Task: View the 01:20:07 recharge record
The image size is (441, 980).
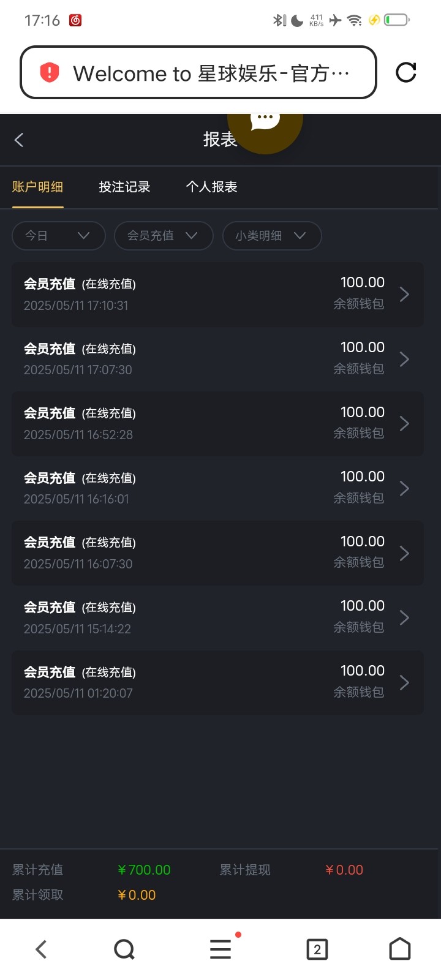Action: [x=217, y=682]
